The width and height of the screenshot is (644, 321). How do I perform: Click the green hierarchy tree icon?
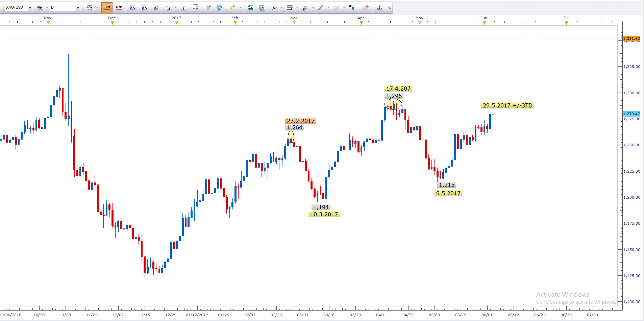click(x=380, y=7)
